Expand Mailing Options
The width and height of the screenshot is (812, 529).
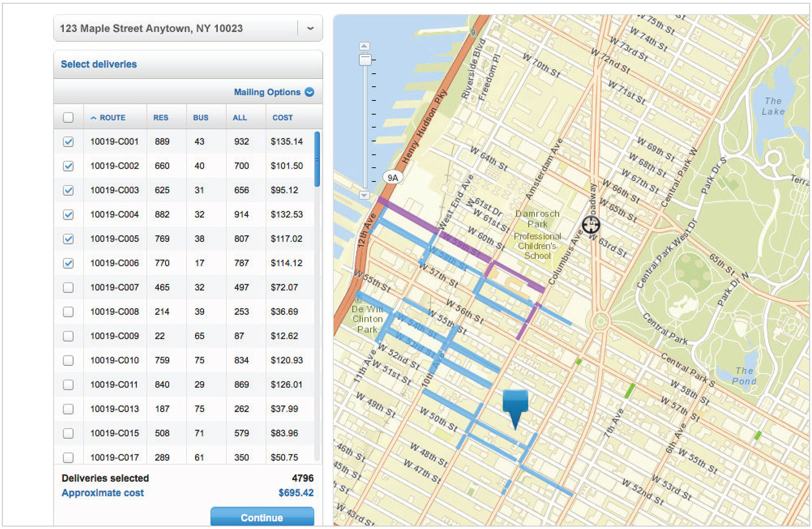(274, 92)
